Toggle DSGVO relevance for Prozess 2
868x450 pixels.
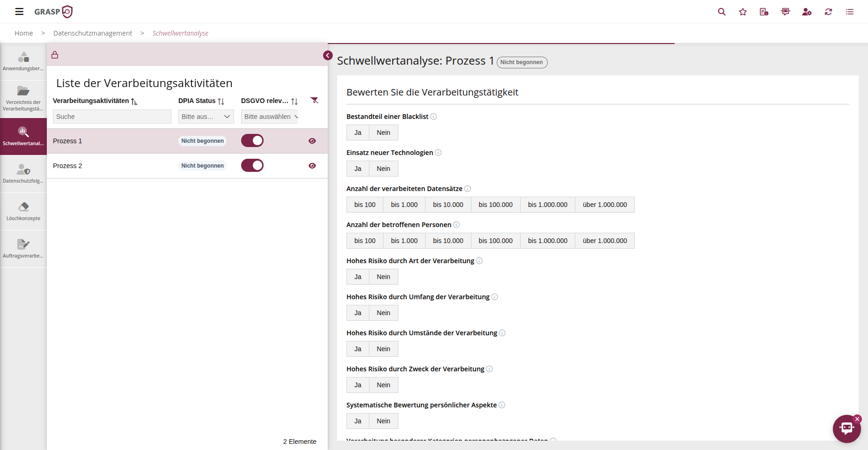[252, 166]
